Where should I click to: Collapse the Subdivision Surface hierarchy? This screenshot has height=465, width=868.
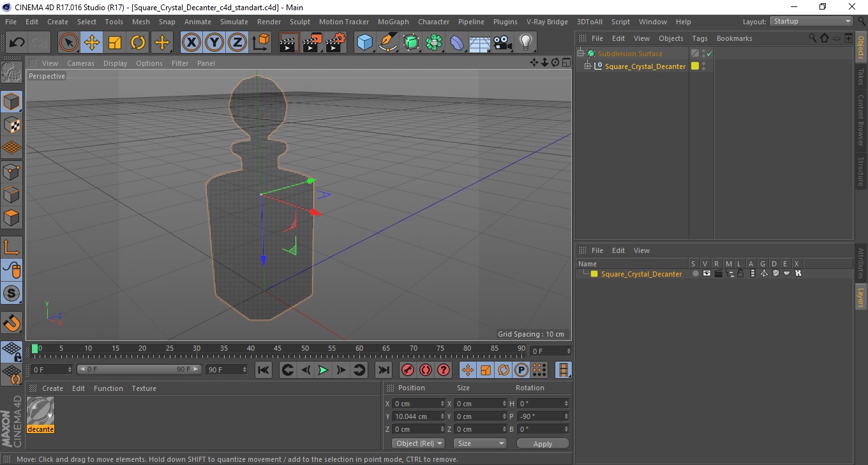point(580,54)
